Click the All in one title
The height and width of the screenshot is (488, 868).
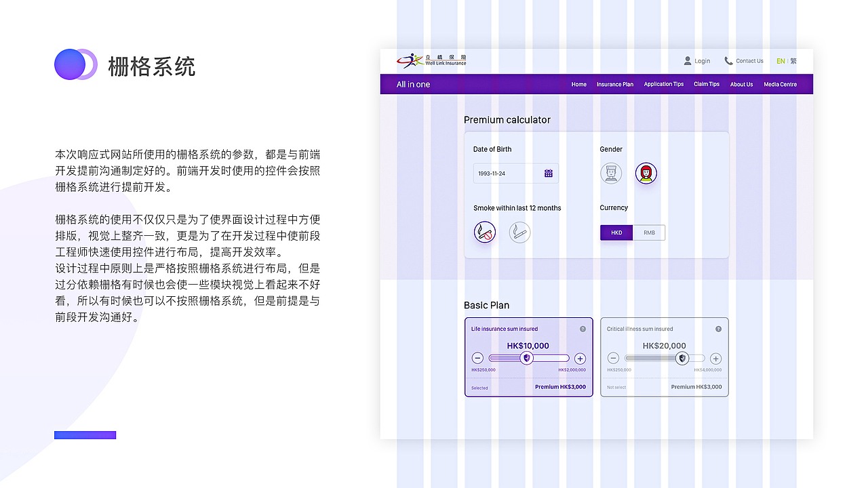click(x=414, y=85)
